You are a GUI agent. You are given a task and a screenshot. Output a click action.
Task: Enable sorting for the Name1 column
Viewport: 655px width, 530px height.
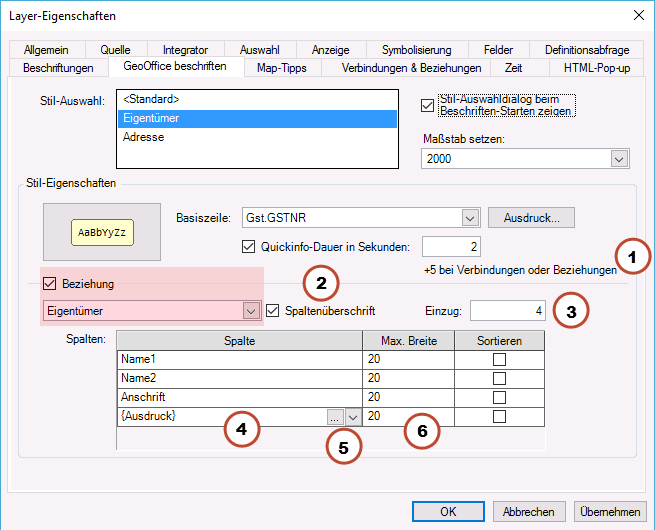(x=499, y=359)
